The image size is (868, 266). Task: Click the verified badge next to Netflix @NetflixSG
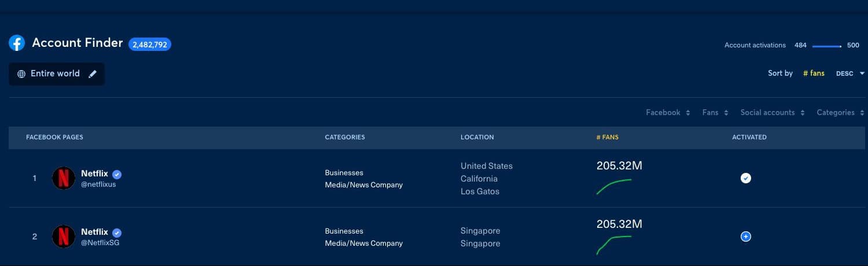tap(117, 232)
